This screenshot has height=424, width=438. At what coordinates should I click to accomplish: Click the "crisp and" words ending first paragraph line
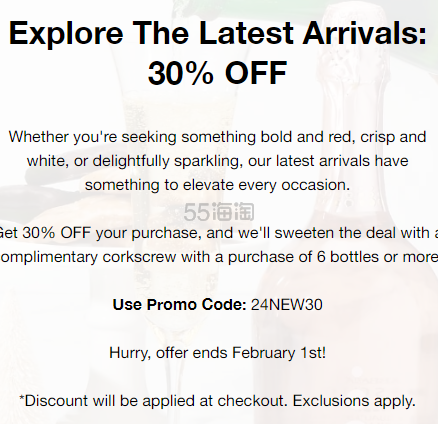393,137
